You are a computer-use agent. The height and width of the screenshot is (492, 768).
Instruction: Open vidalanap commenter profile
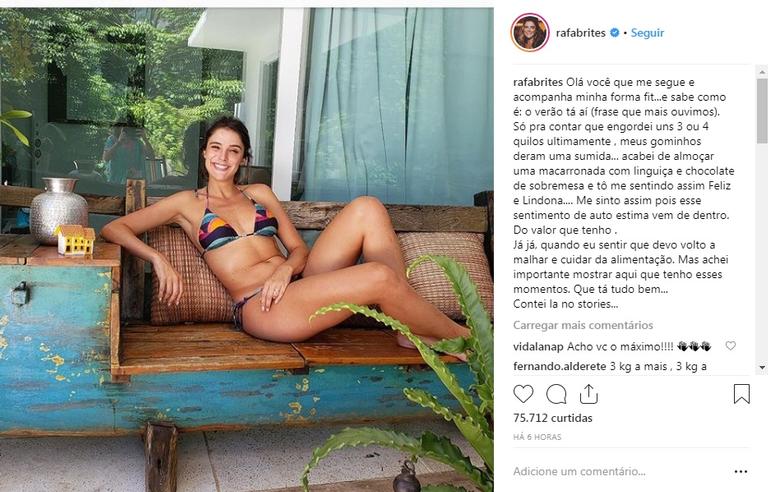(538, 347)
